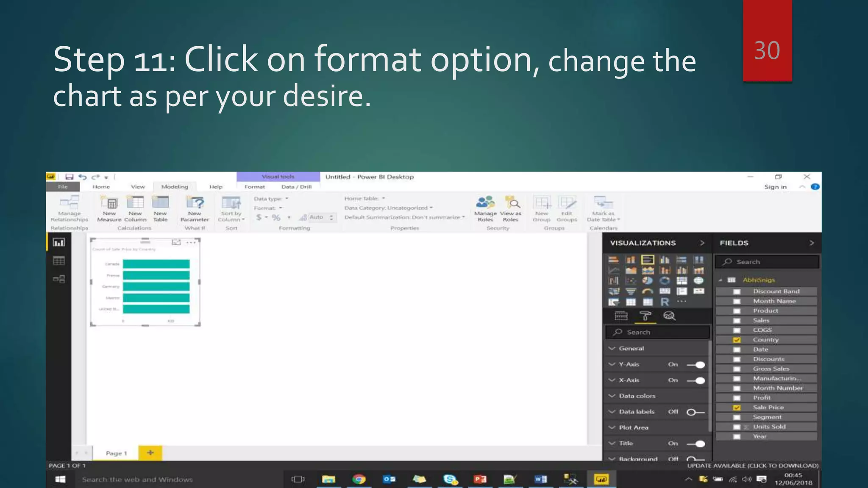
Task: Click the undo arrow in title bar
Action: coord(83,177)
